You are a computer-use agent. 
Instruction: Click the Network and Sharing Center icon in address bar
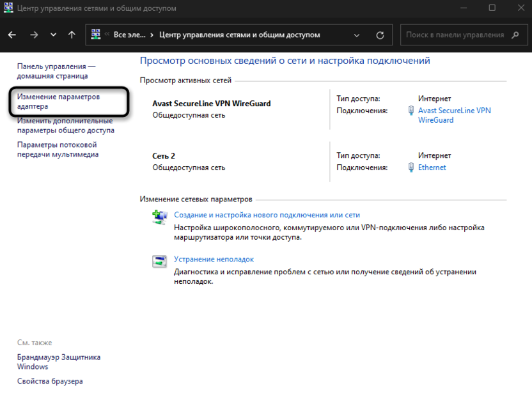(x=97, y=35)
